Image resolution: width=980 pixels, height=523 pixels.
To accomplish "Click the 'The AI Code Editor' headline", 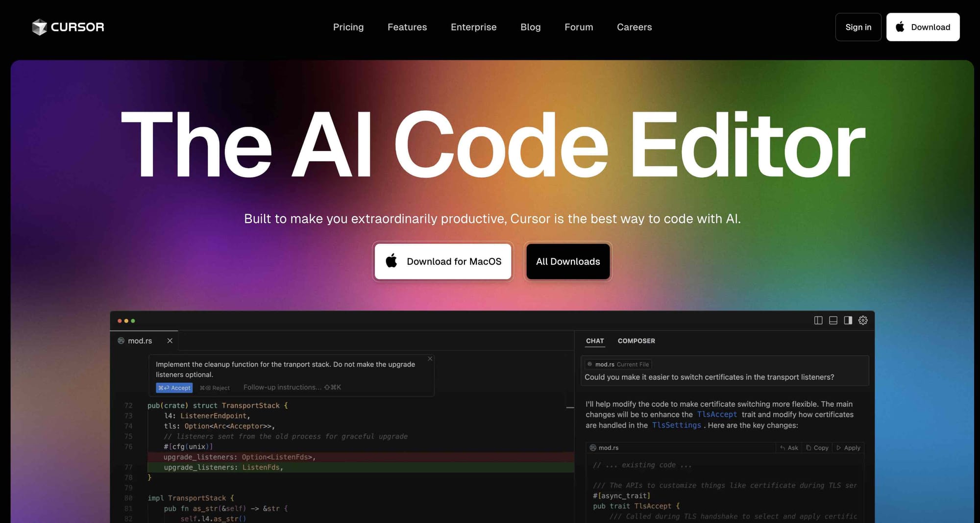I will click(x=493, y=145).
